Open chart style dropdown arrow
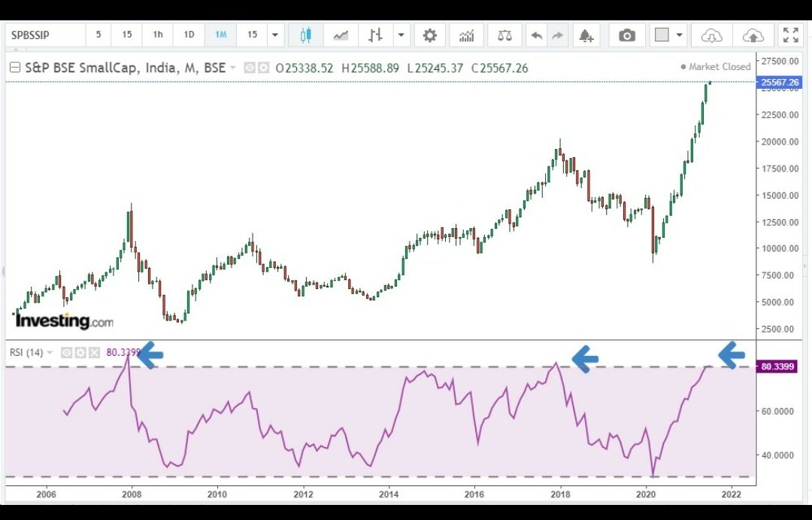This screenshot has width=812, height=520. click(401, 35)
